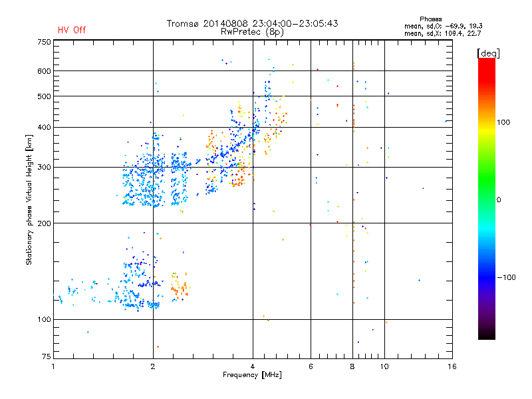Click the x-axis tick label '10'
This screenshot has width=532, height=399.
tap(384, 366)
